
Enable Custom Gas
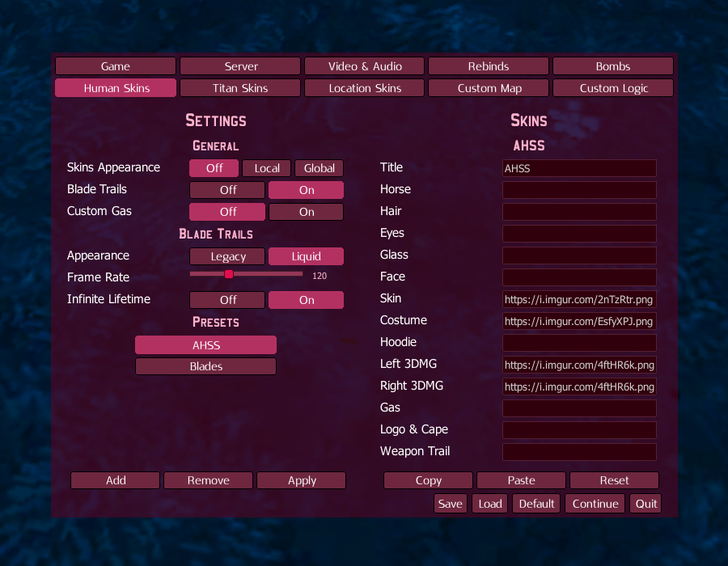(306, 211)
